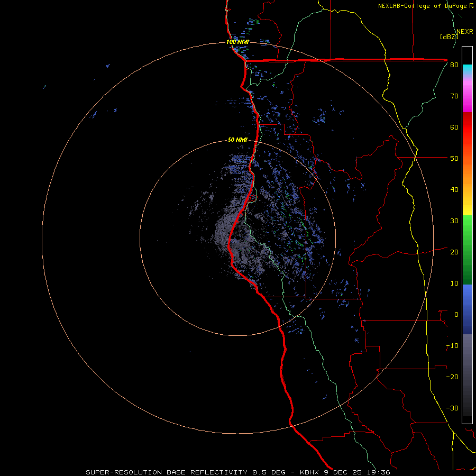Click the 80 value on the dBZ scale
Screen dimensions: 476x476
(x=454, y=65)
